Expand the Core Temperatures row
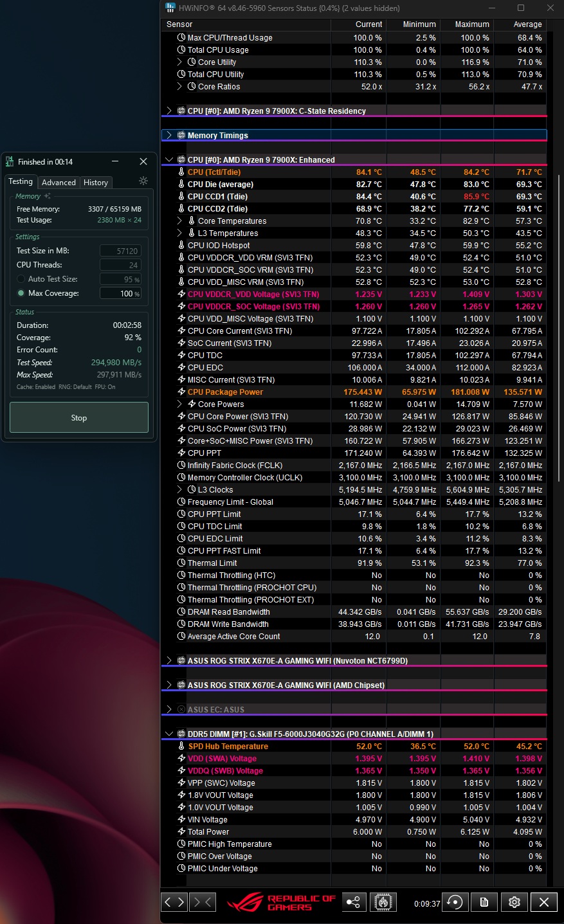 point(180,221)
